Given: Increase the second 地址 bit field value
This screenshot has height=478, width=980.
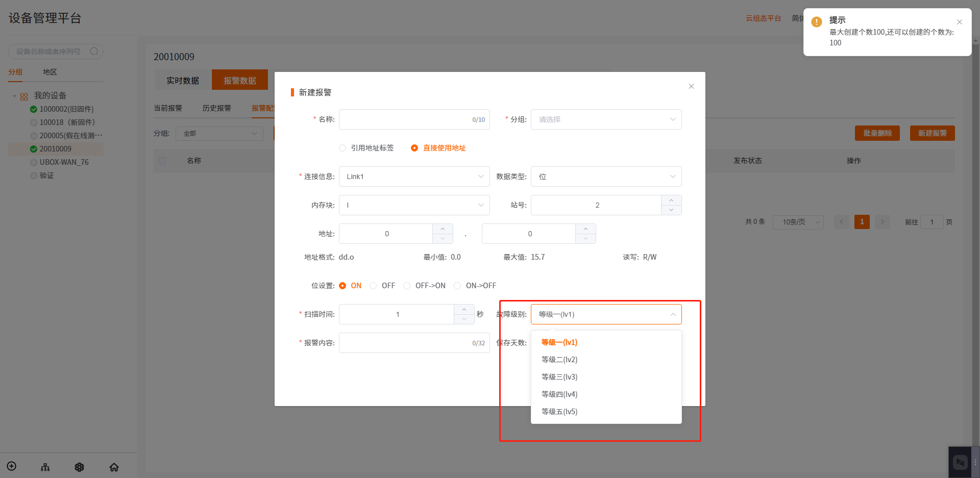Looking at the screenshot, I should coord(585,229).
